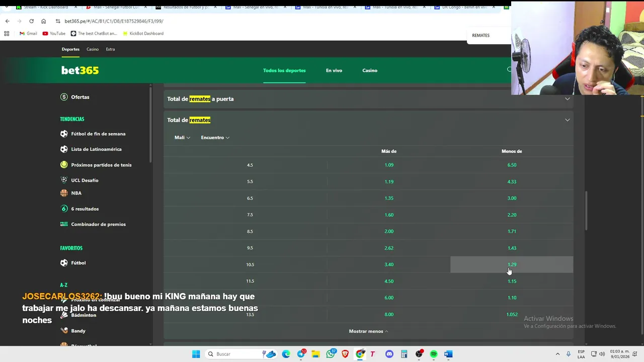Select Más de 4.5 at 1.09

[x=389, y=165]
